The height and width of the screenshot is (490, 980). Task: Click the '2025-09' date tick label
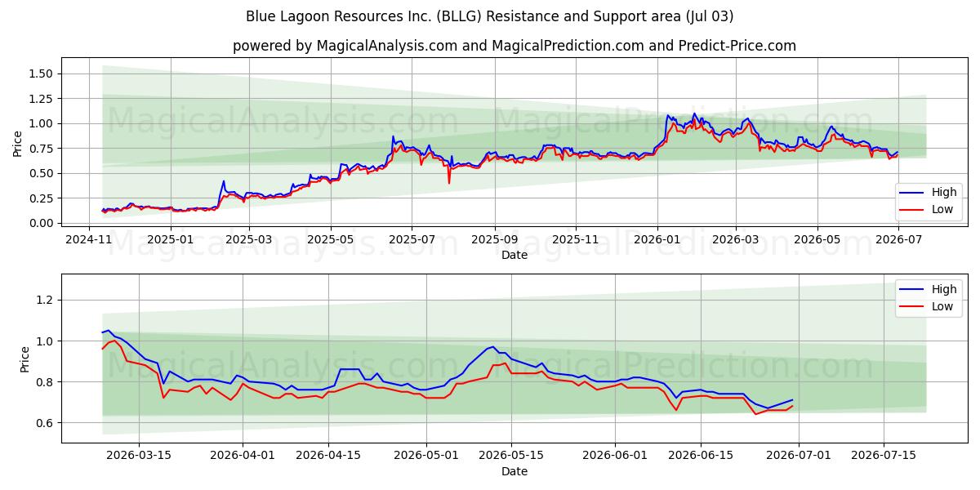(x=495, y=239)
